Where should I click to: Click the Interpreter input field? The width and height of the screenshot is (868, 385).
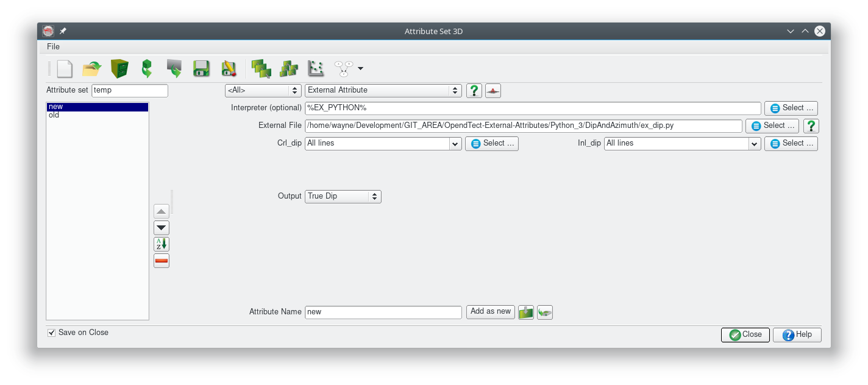[533, 108]
